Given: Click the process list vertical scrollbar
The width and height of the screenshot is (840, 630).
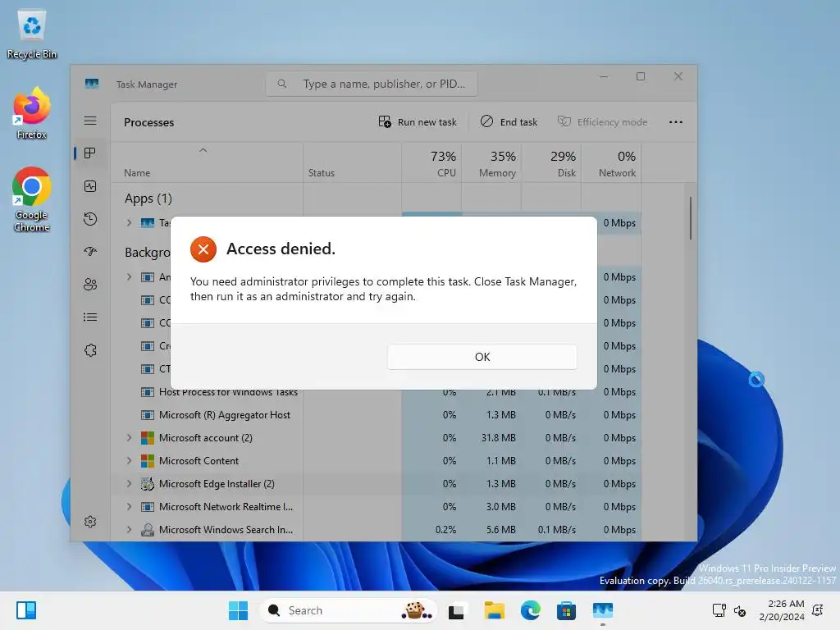Looking at the screenshot, I should coord(691,218).
